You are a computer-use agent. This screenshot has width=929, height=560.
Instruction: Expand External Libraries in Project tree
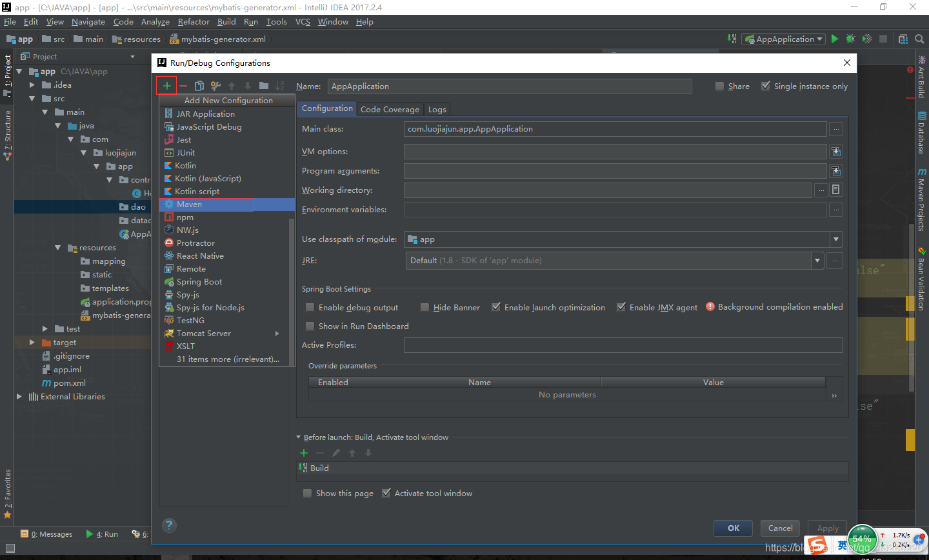point(19,397)
